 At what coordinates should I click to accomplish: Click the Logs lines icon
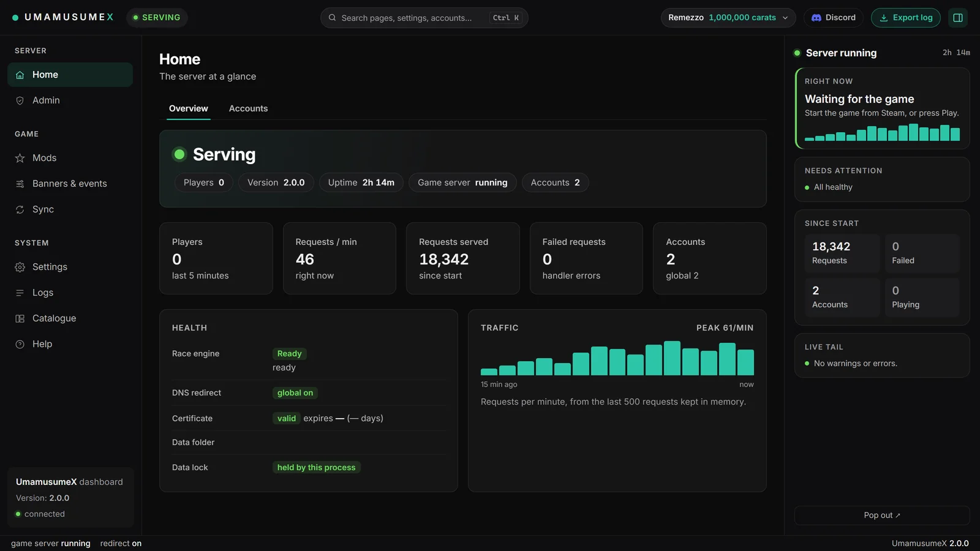coord(20,293)
